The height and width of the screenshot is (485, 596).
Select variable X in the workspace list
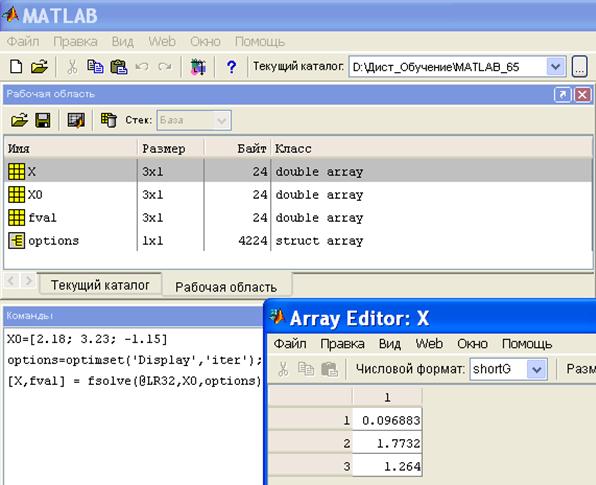298,171
